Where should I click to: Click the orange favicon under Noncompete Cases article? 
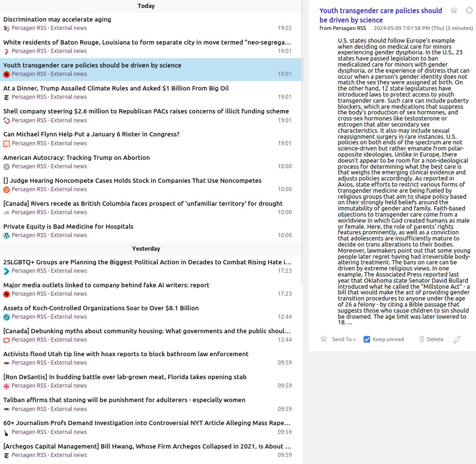click(7, 190)
